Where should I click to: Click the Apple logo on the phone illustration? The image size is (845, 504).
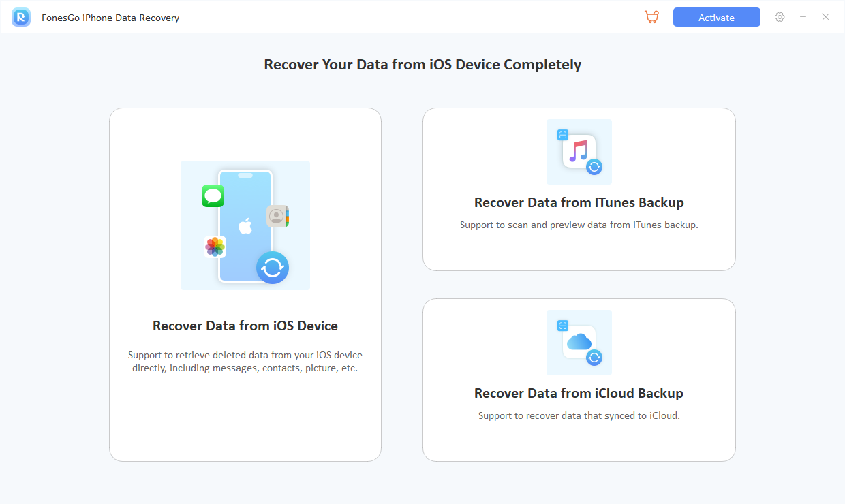pyautogui.click(x=245, y=225)
